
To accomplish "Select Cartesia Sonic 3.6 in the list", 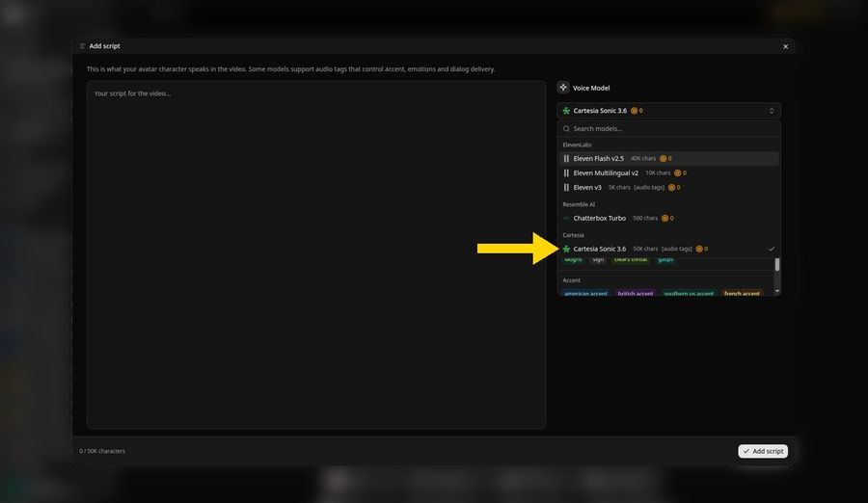I will tap(668, 249).
